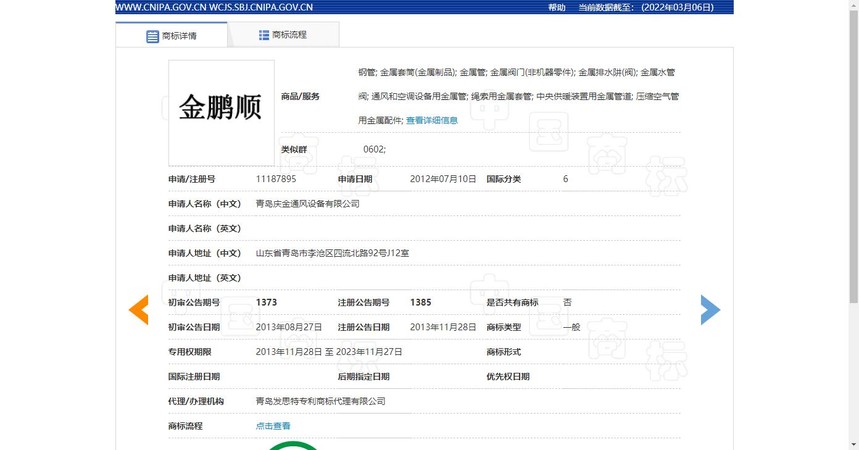This screenshot has width=859, height=450.
Task: Click the first line of goods list starting 钢管
Action: pos(517,72)
